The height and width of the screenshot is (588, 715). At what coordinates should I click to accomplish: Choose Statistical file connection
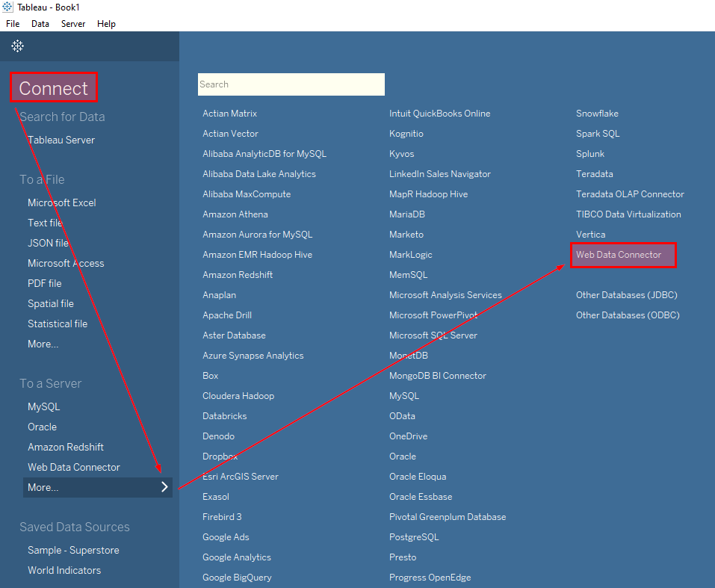[58, 324]
